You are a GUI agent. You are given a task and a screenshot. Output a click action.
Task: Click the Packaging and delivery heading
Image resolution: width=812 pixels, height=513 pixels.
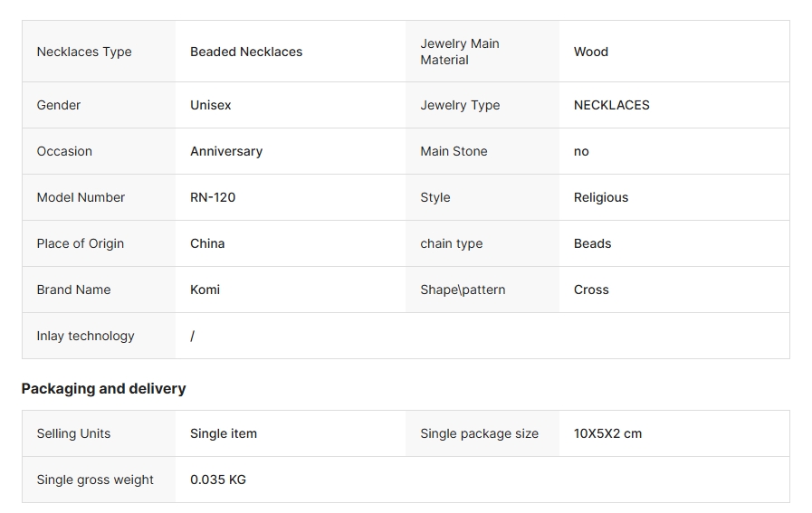tap(103, 389)
